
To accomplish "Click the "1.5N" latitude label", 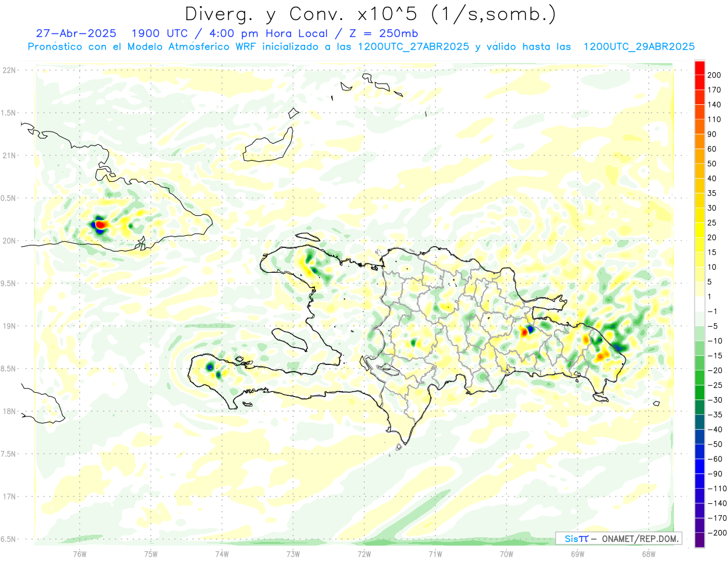I will 8,113.
